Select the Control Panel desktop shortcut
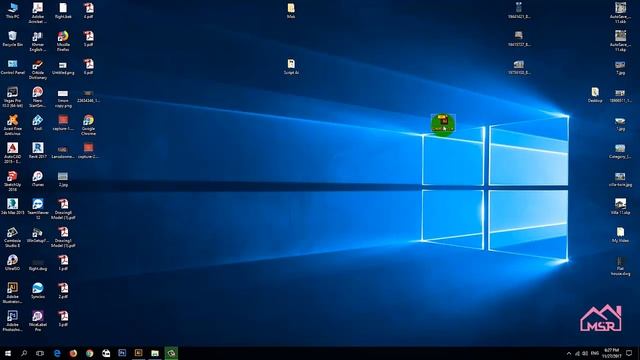Screen dimensions: 640x360 coord(13,67)
